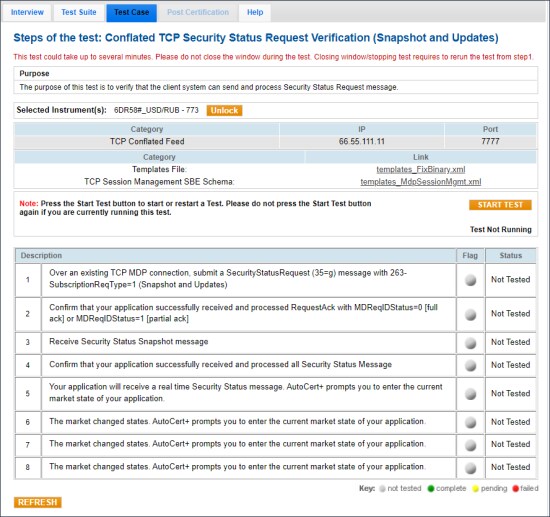This screenshot has height=517, width=550.
Task: Click step 3 'Receive Security Status Snapshot message'
Action: click(x=128, y=342)
